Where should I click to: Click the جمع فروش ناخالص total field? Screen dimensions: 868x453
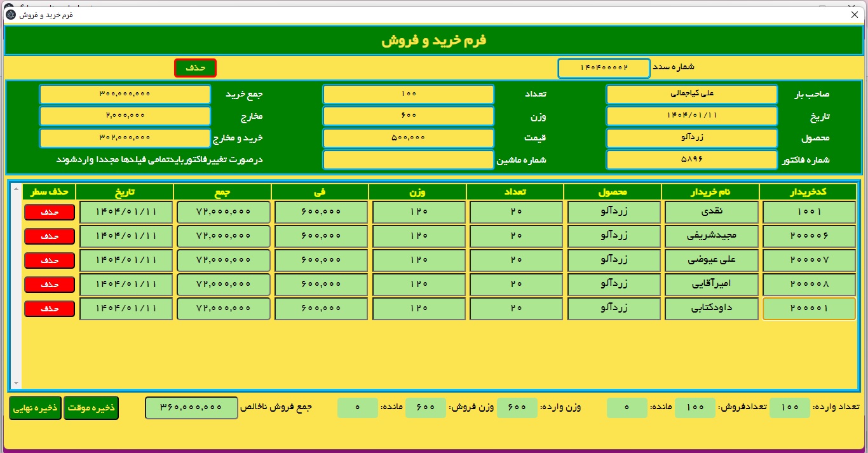point(191,408)
